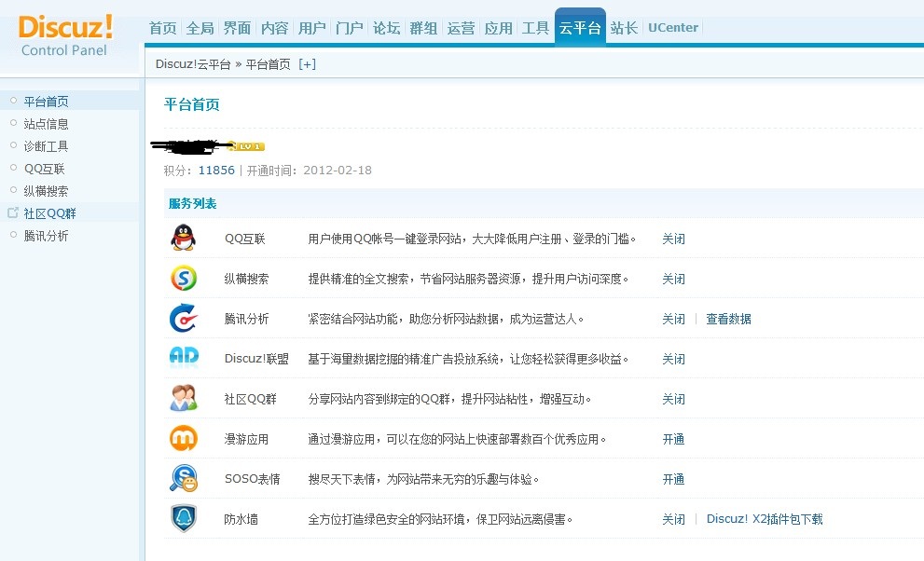This screenshot has width=924, height=561.
Task: Open 诊断工具 in the sidebar
Action: 46,146
